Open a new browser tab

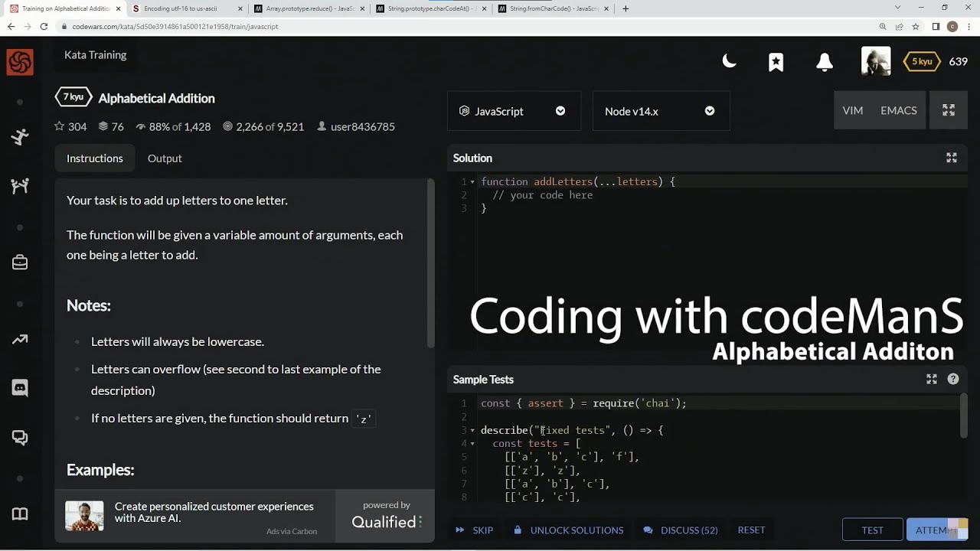point(626,9)
